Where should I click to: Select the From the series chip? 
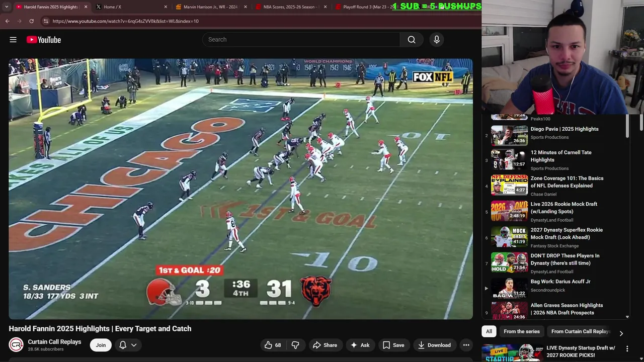(x=522, y=331)
